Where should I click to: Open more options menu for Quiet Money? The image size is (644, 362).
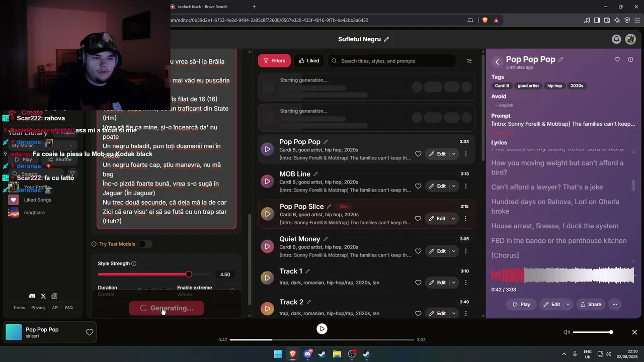pyautogui.click(x=466, y=251)
